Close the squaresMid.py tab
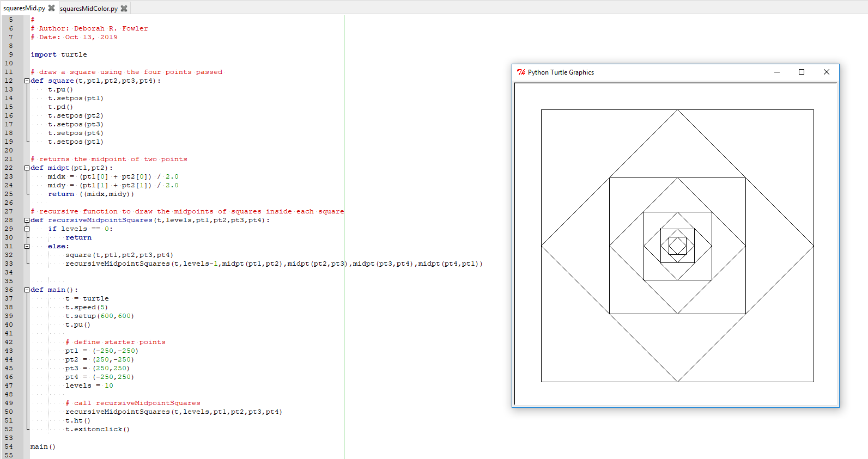The image size is (868, 459). (x=51, y=8)
